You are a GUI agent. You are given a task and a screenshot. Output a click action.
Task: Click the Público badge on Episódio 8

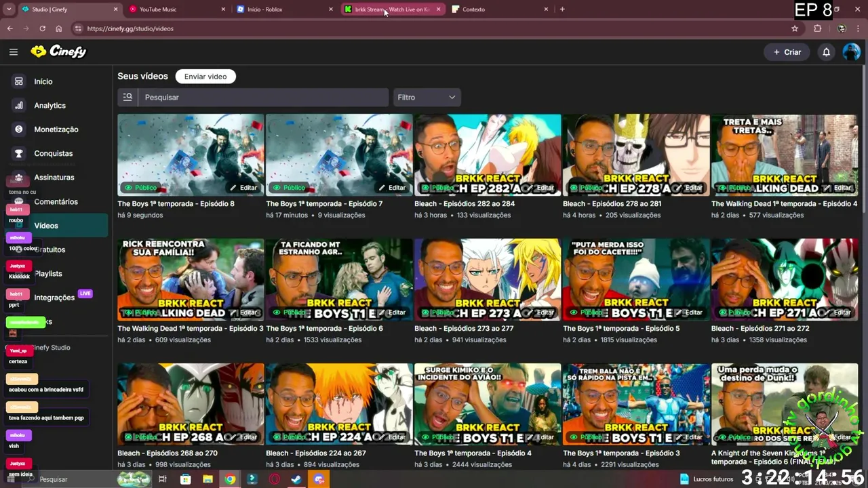[140, 188]
